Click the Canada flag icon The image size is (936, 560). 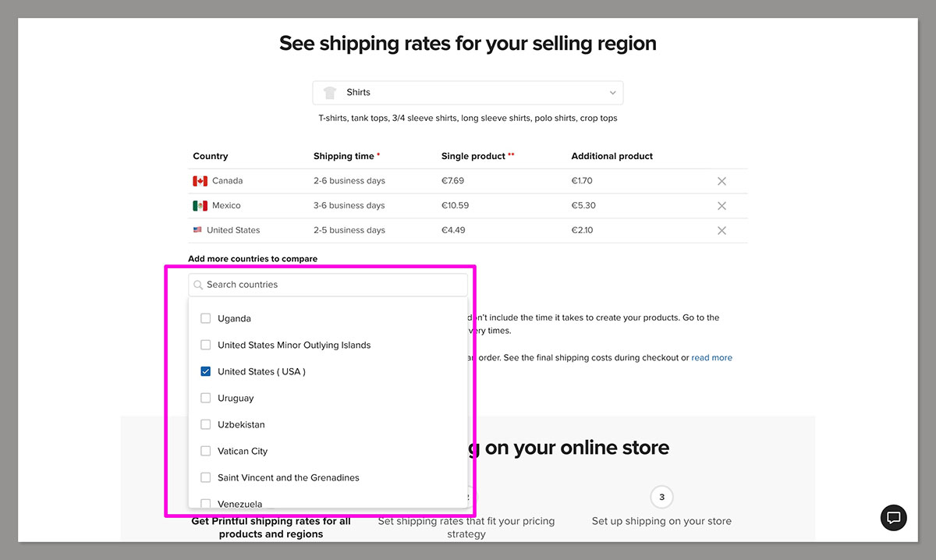pyautogui.click(x=199, y=180)
